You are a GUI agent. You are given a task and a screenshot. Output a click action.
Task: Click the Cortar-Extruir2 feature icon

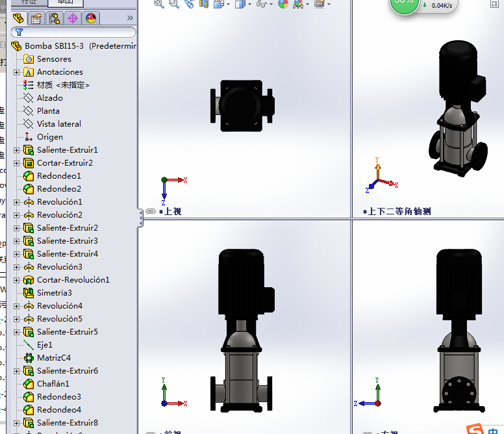[29, 163]
